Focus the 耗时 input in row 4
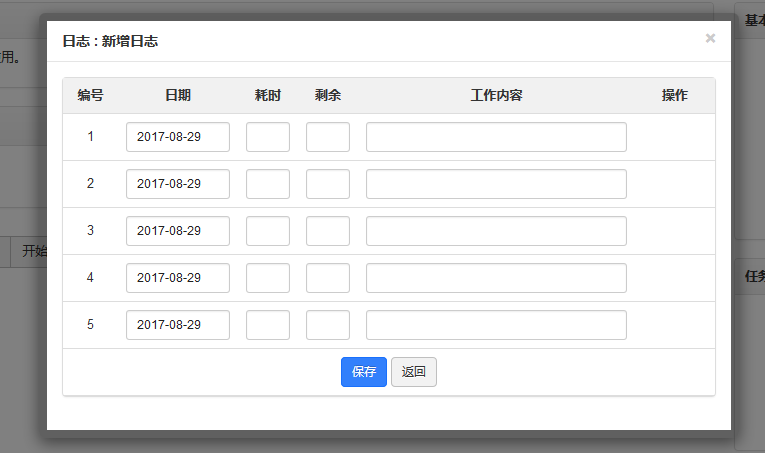 coord(268,278)
